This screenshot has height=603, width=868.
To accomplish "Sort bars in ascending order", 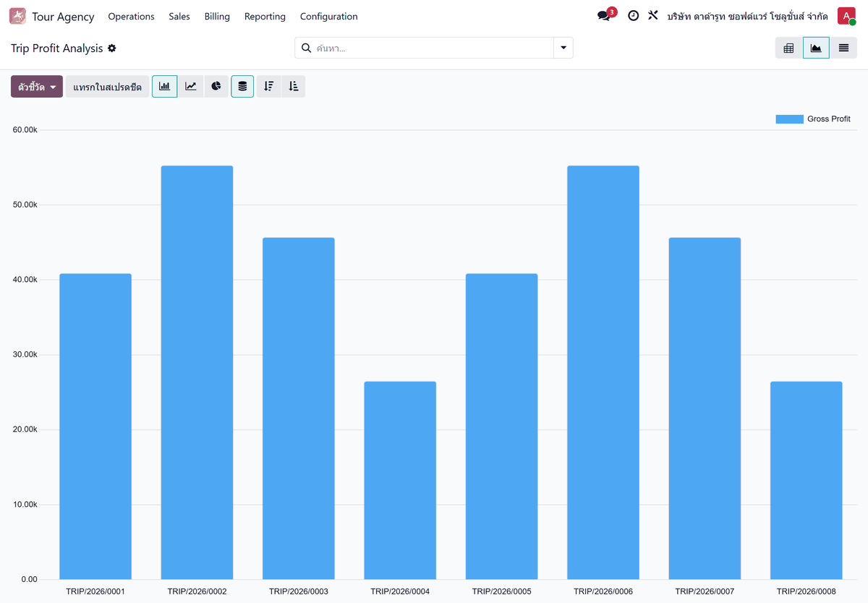I will coord(293,87).
